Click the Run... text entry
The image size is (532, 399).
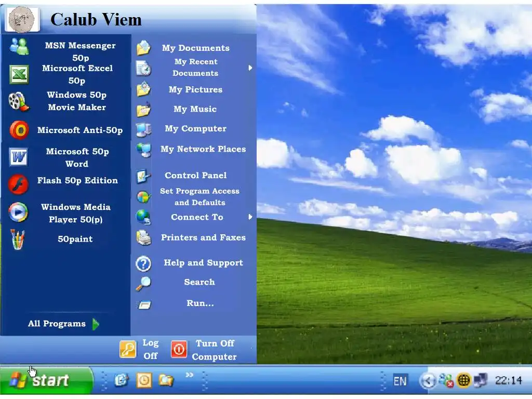tap(200, 303)
